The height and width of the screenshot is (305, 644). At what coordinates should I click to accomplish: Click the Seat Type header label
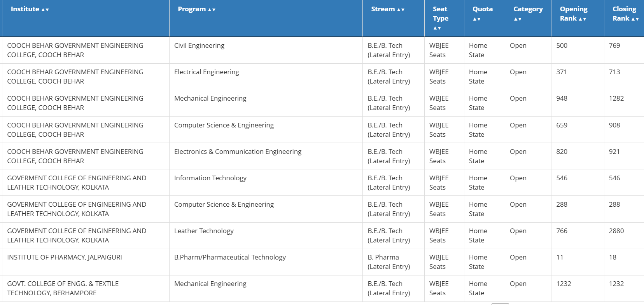tap(441, 14)
